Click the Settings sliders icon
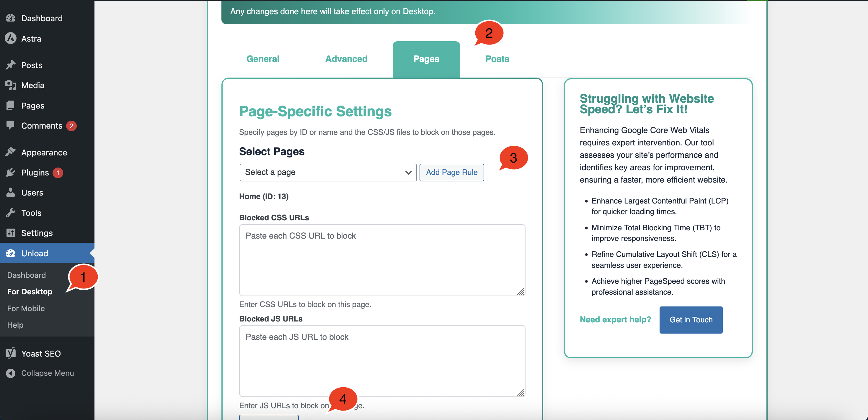Viewport: 868px width, 420px height. (x=10, y=233)
